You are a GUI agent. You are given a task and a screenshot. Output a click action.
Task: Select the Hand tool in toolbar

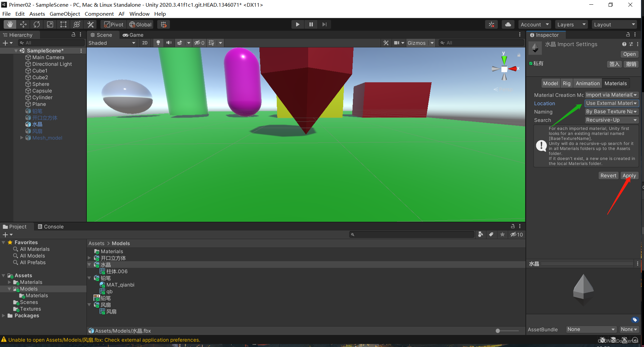click(x=10, y=24)
